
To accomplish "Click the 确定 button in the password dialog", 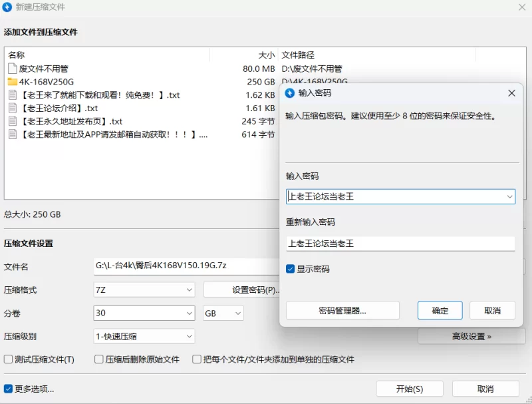I will pyautogui.click(x=440, y=311).
